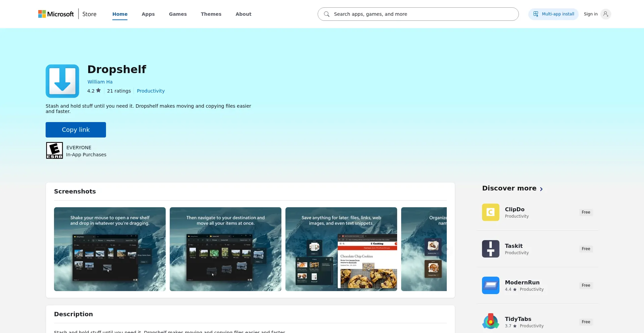
Task: Advance screenshots with the next arrow
Action: tap(446, 249)
